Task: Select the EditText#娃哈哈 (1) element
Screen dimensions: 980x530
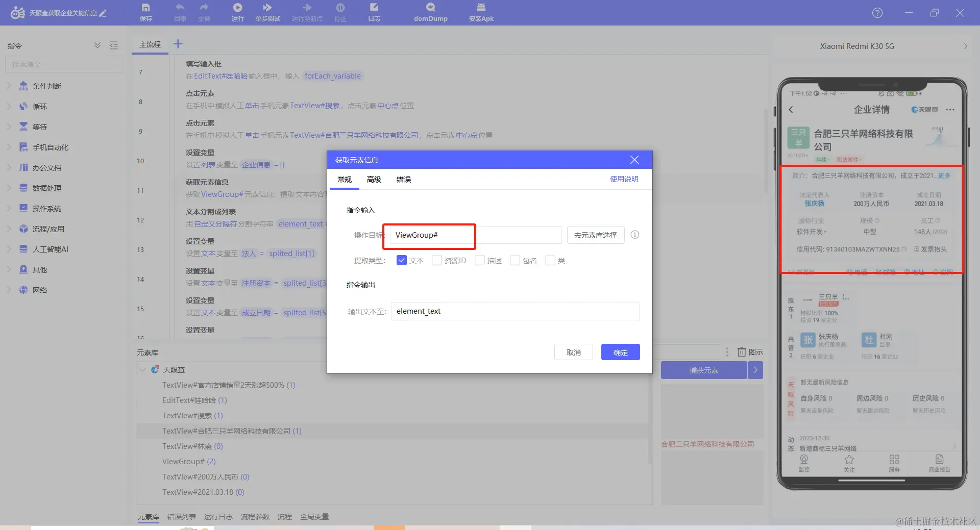Action: click(x=194, y=400)
